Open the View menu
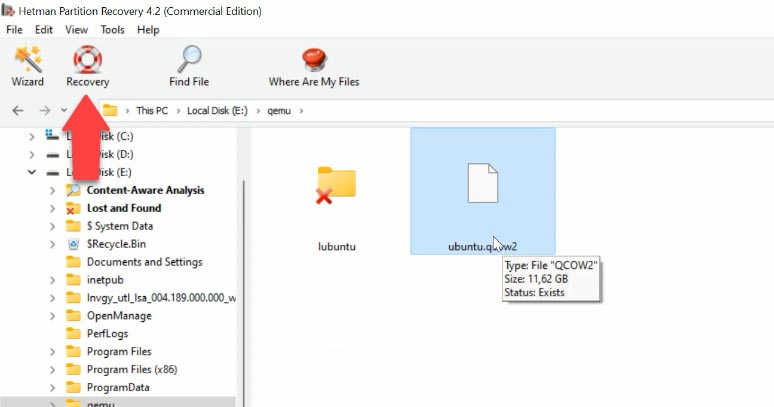The image size is (774, 407). click(x=77, y=30)
